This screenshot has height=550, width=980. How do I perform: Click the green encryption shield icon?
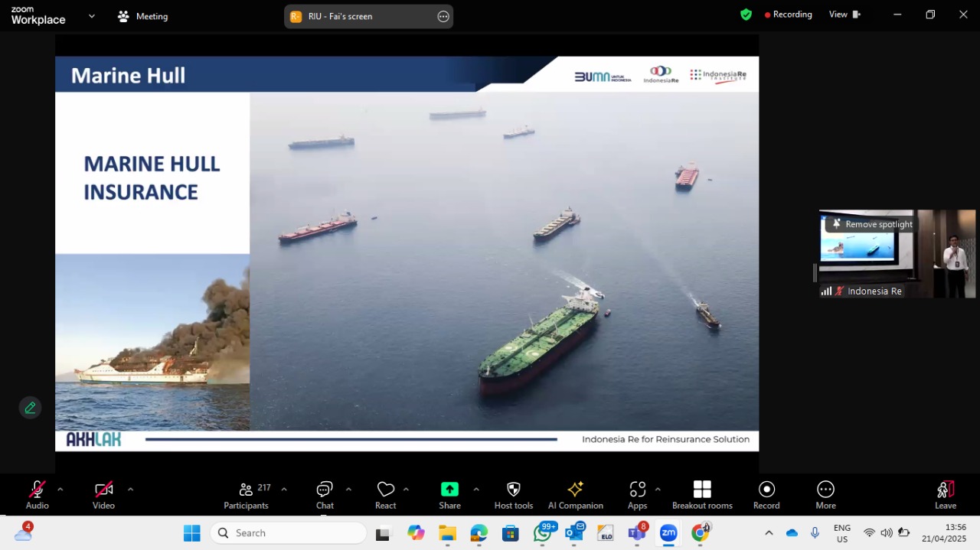[x=746, y=15]
